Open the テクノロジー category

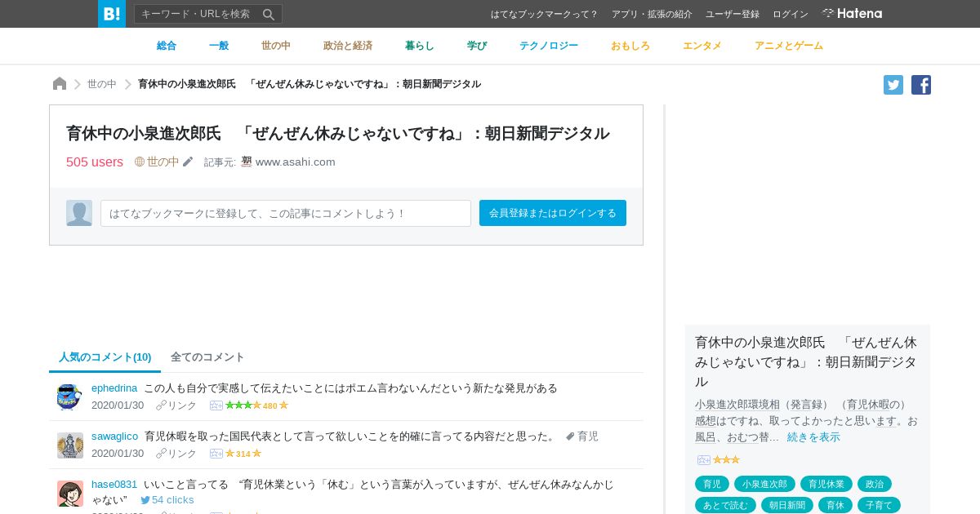[x=549, y=46]
